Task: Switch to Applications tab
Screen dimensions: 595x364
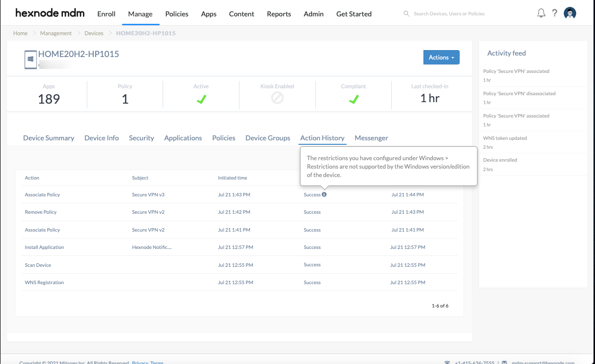Action: (183, 138)
